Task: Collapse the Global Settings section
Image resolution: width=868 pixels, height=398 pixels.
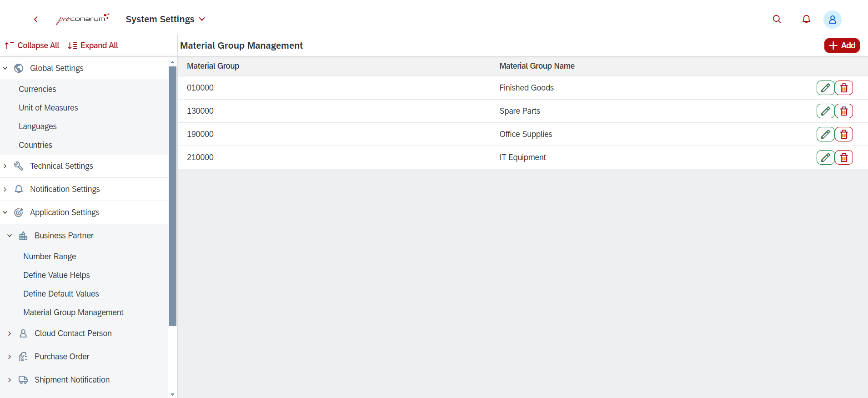Action: click(x=5, y=68)
